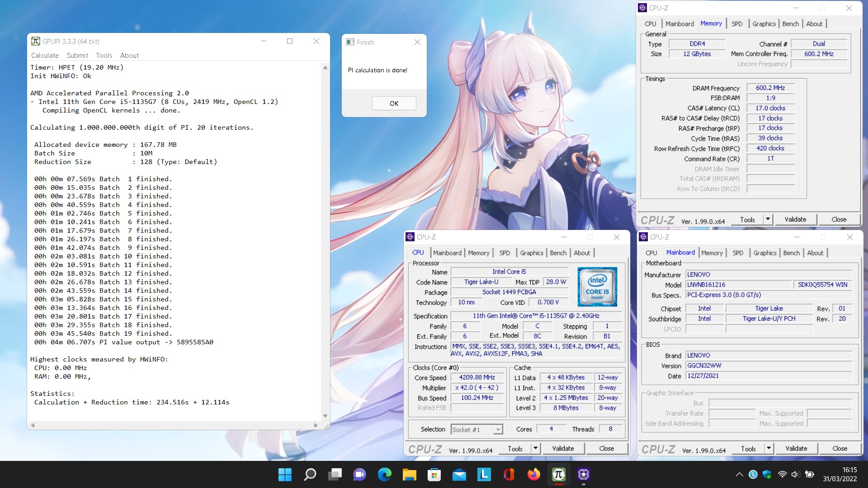Click Close button in Mainboard CPU-Z window

pyautogui.click(x=840, y=449)
